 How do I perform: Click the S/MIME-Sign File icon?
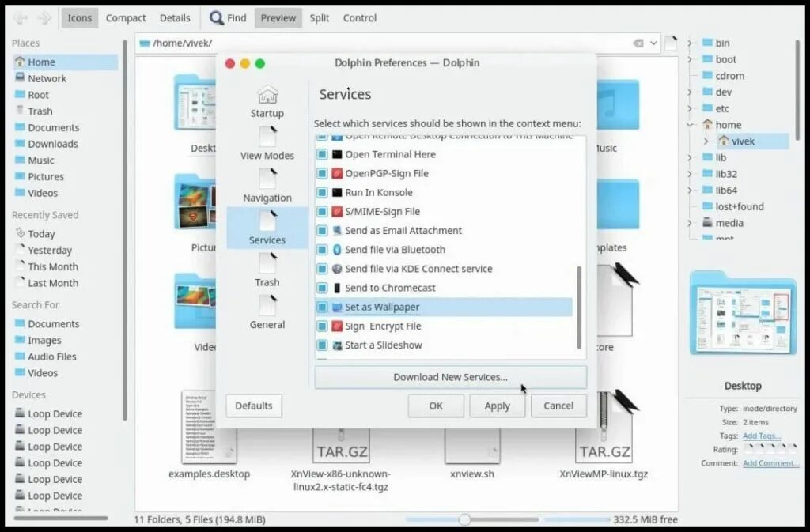pos(337,212)
